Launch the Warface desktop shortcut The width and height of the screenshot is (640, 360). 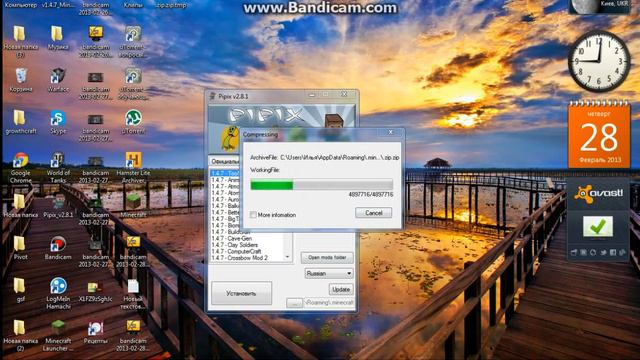click(x=58, y=80)
